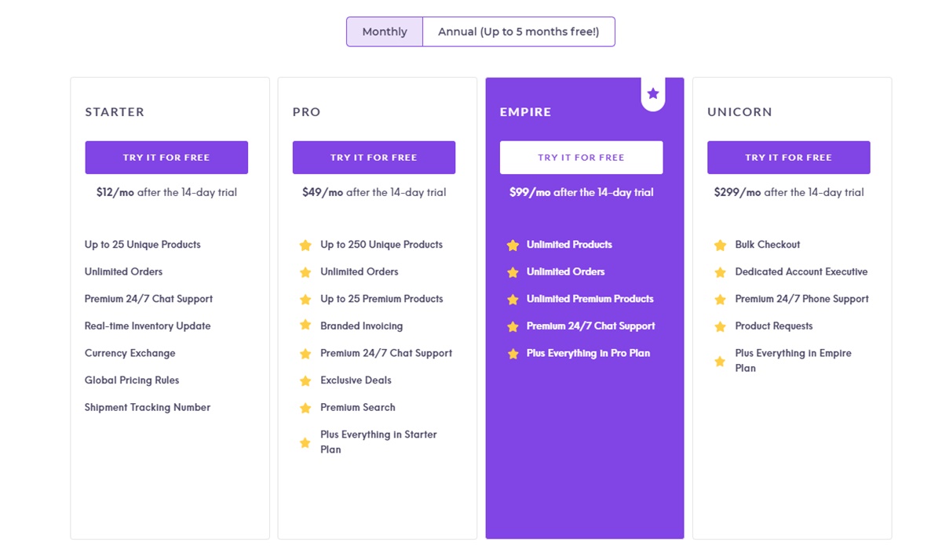Viewport: 942px width, 560px height.
Task: Click star beside Bulk Checkout
Action: (x=720, y=245)
